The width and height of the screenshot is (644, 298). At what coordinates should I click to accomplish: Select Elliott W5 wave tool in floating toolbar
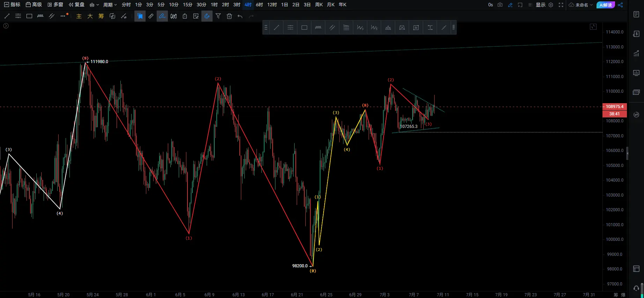[374, 28]
